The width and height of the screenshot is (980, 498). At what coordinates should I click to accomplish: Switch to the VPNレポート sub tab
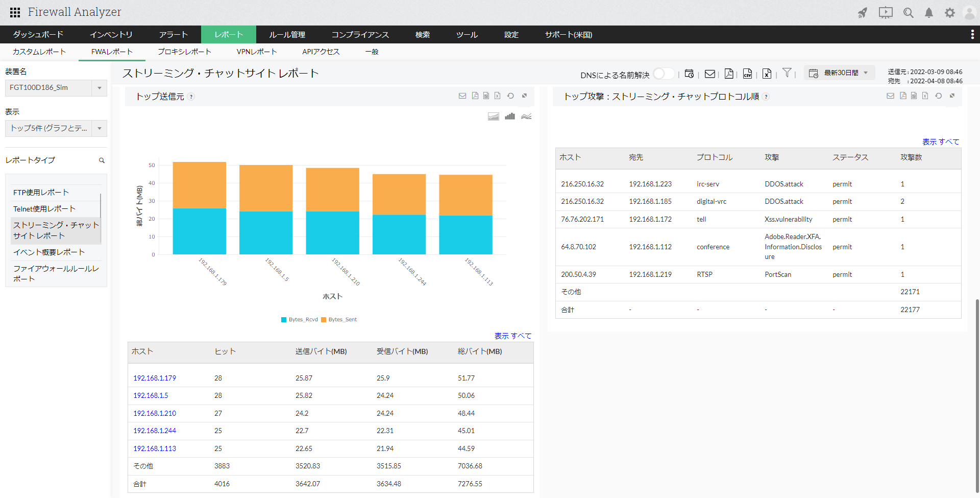point(256,52)
